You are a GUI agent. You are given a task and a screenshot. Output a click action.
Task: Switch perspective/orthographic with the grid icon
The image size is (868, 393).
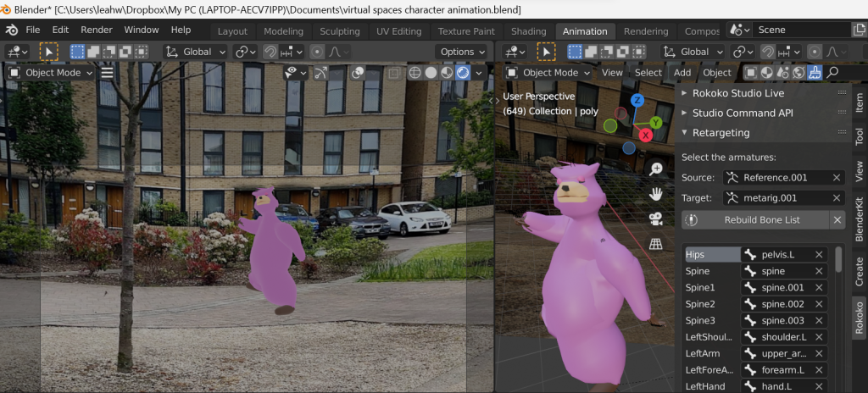tap(655, 244)
